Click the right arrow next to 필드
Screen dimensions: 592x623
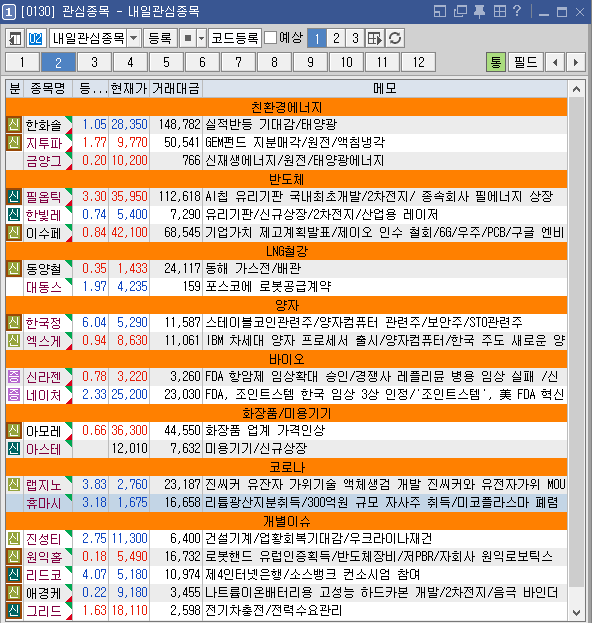point(576,62)
